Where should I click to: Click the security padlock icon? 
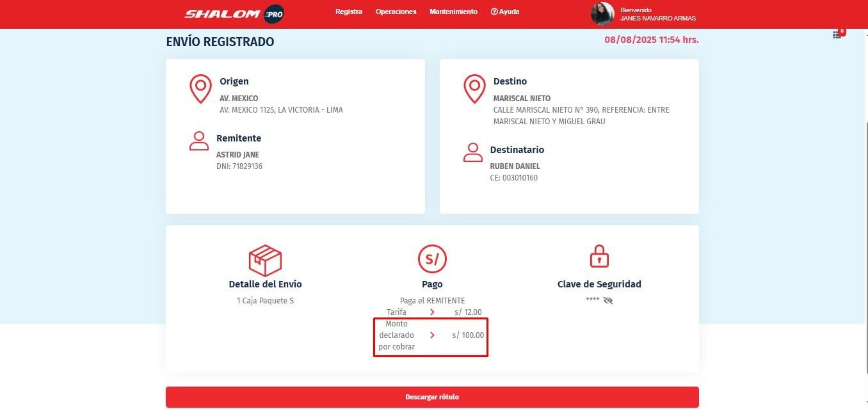coord(599,257)
